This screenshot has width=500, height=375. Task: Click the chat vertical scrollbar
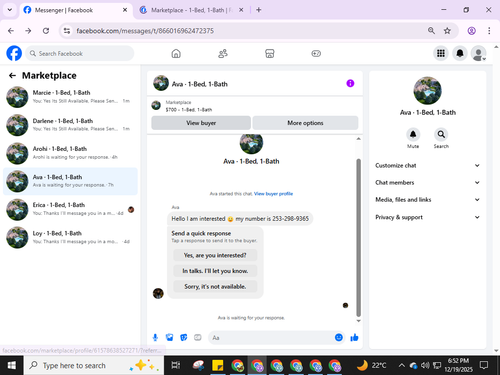359,237
